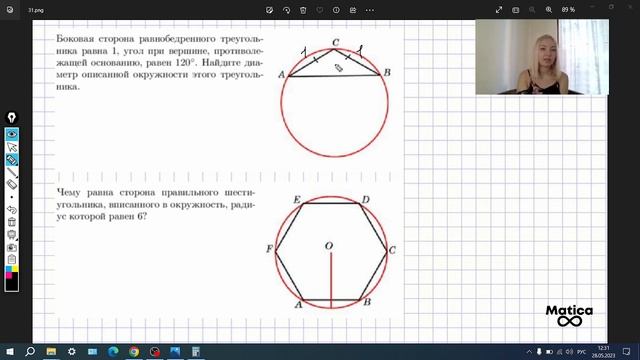Click the share or print icon in Photos toolbar
The width and height of the screenshot is (640, 360).
[353, 10]
